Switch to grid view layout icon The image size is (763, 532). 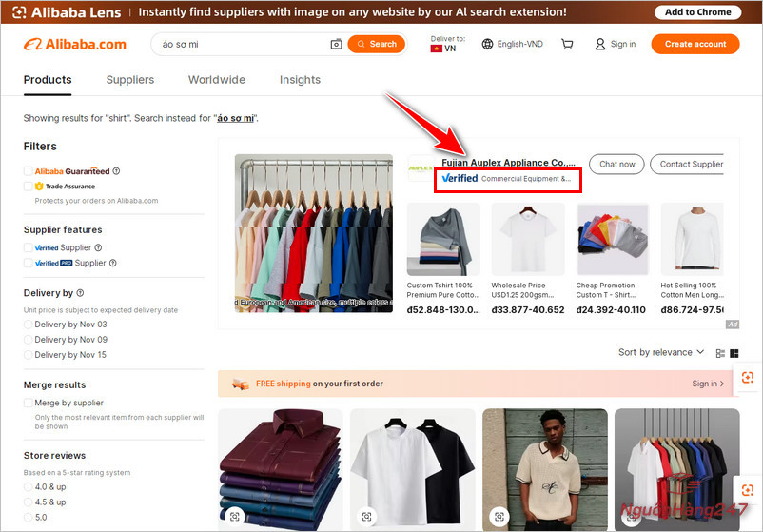click(734, 353)
